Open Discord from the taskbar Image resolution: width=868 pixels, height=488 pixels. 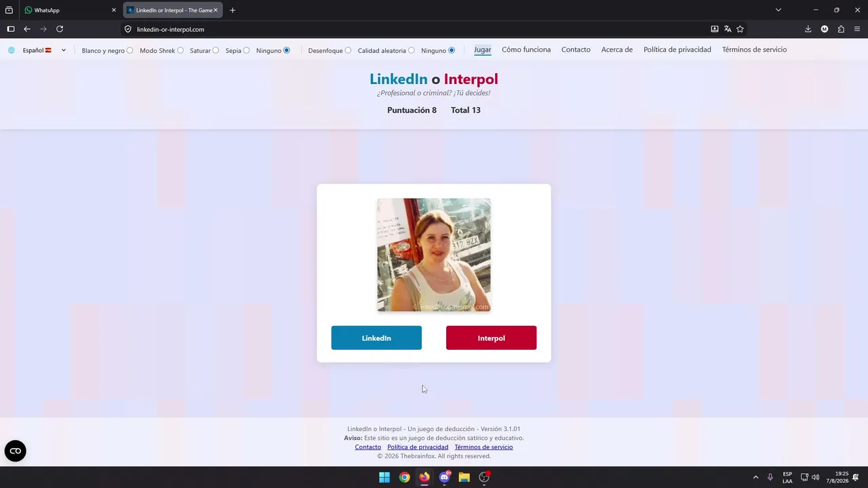pos(444,477)
